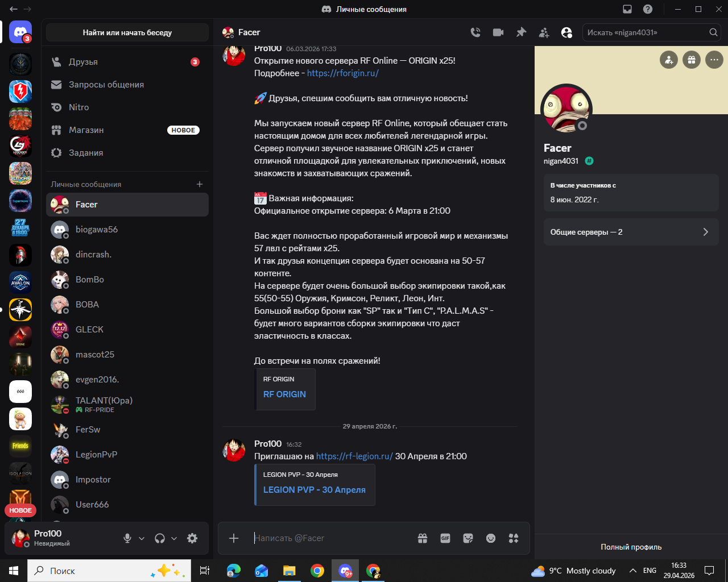
Task: Go back with the arrow in title bar
Action: click(x=14, y=9)
